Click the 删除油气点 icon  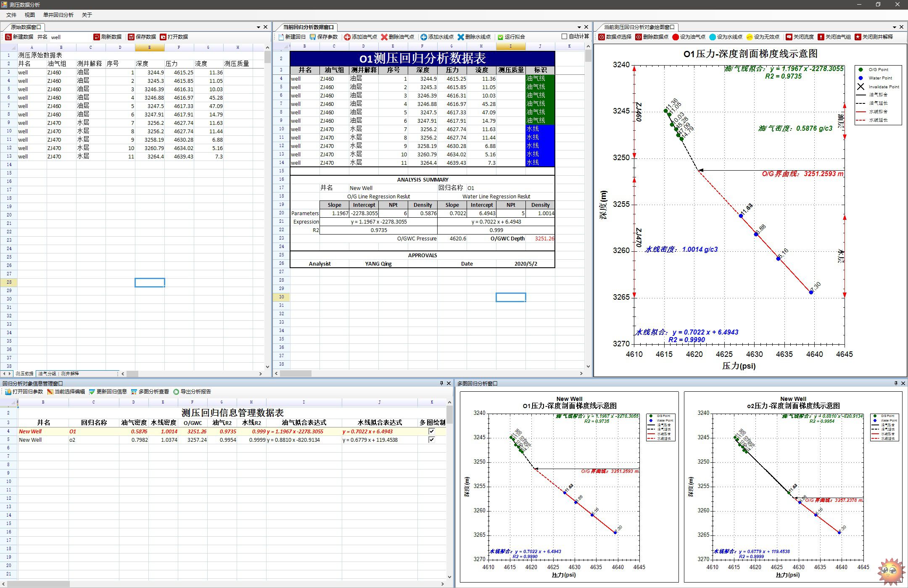coord(384,37)
